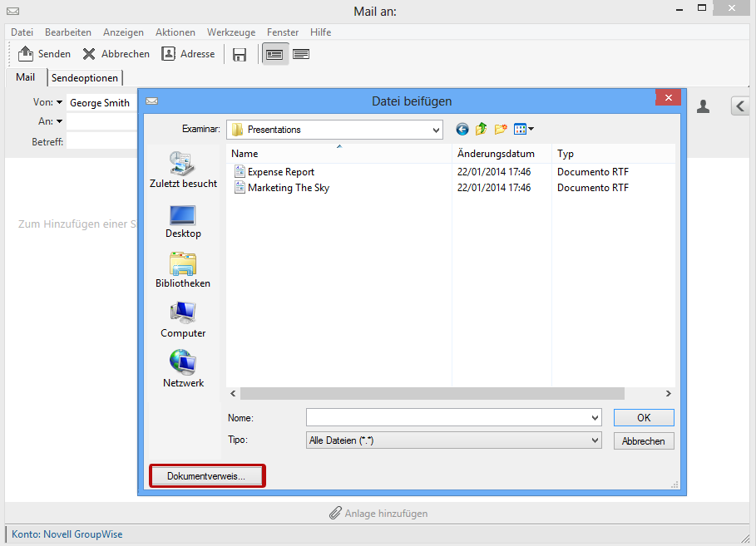Viewport: 756px width, 546px height.
Task: Close the Datei beifügen dialog
Action: point(668,97)
